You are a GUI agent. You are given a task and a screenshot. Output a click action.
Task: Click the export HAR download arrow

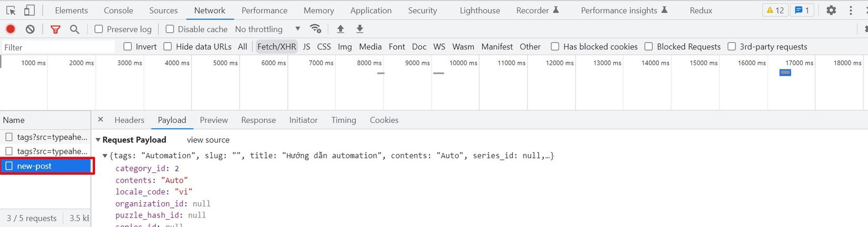coord(360,29)
